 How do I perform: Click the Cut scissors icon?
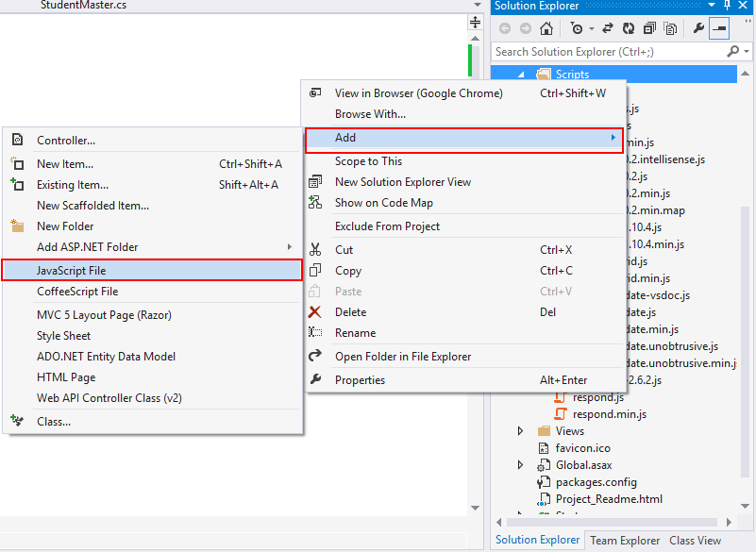click(315, 249)
